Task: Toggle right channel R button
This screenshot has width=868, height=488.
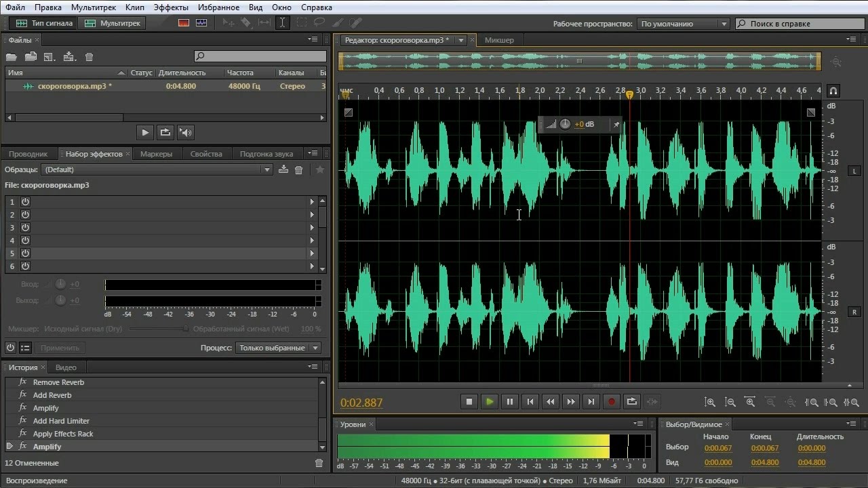Action: click(854, 312)
